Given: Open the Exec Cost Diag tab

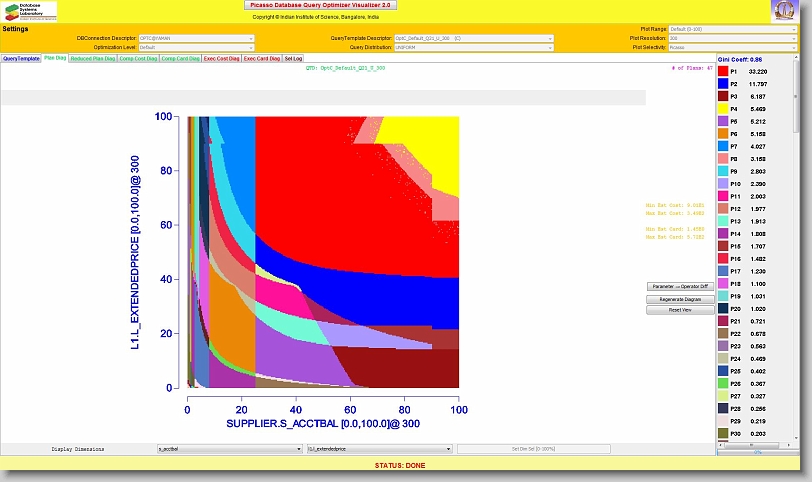Looking at the screenshot, I should point(221,59).
